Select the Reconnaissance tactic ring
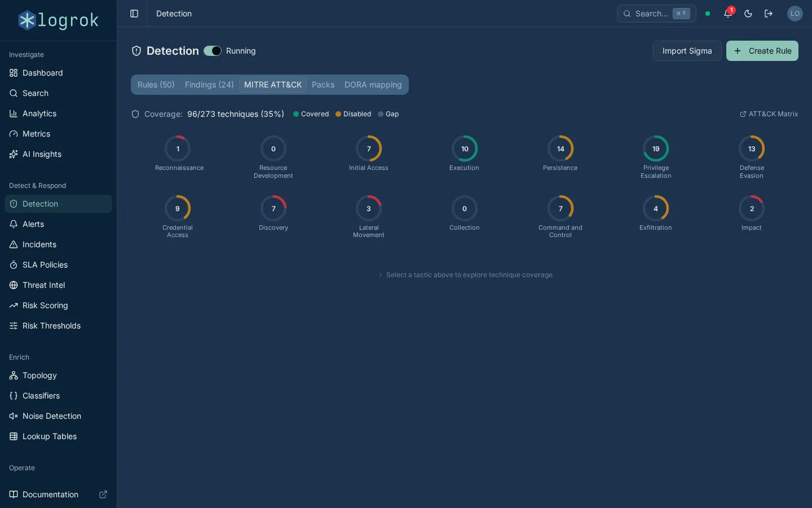This screenshot has width=812, height=508. [x=178, y=149]
